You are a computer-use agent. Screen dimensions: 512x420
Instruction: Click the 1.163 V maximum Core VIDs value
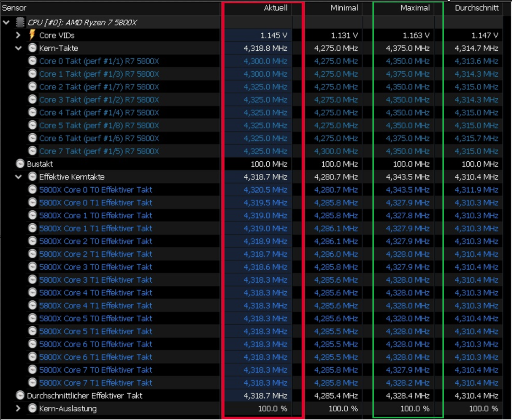pyautogui.click(x=416, y=35)
